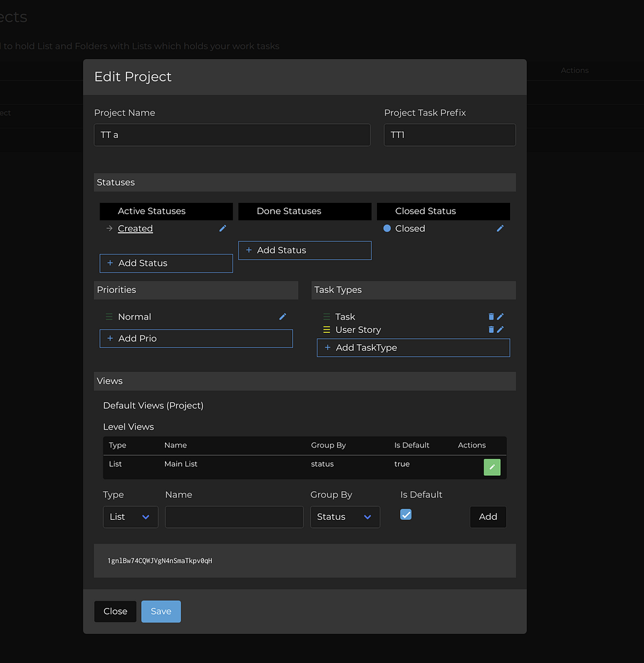Open the view Type dropdown
644x663 pixels.
point(131,517)
